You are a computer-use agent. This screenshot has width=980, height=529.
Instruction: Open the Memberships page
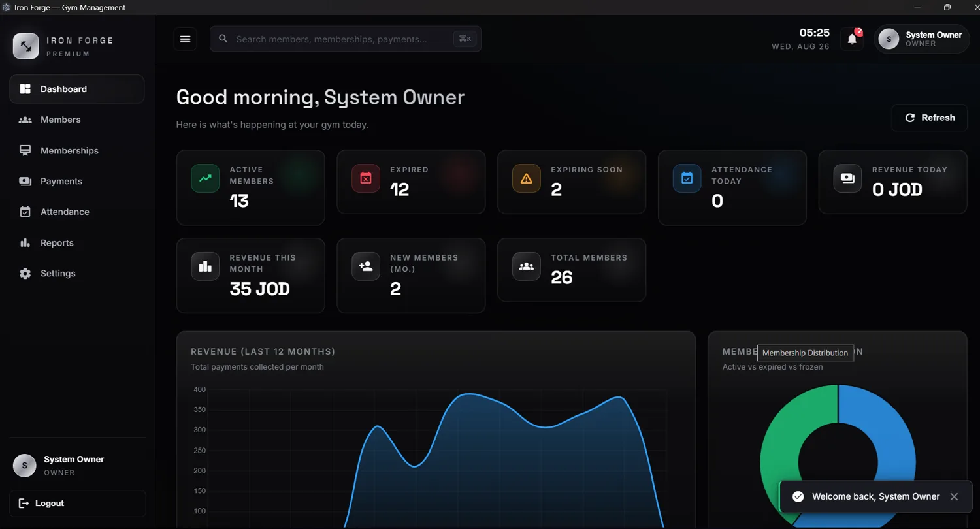[77, 151]
